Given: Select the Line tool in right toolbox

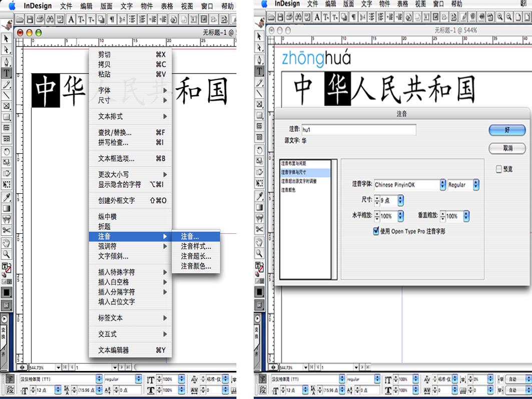Looking at the screenshot, I should point(259,93).
